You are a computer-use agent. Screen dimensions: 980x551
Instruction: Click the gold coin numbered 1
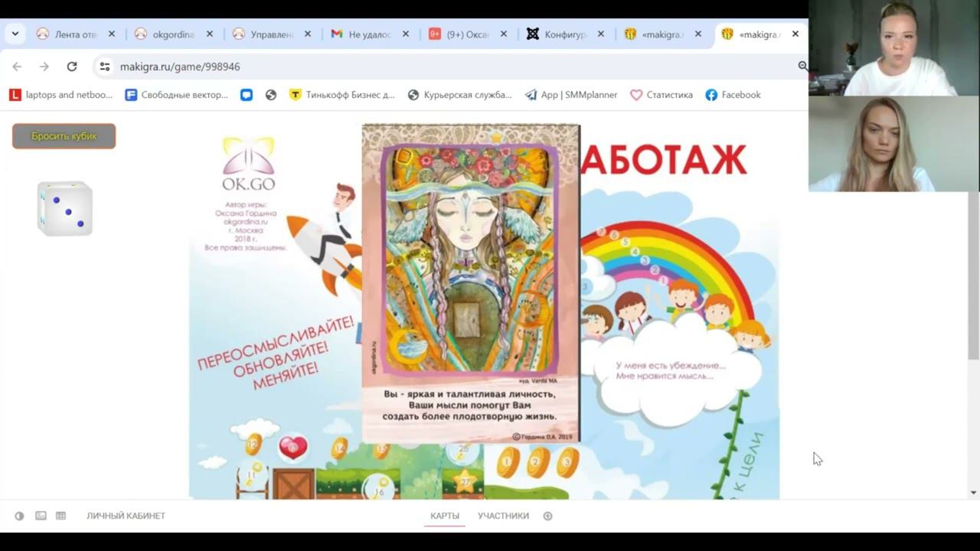click(x=508, y=463)
